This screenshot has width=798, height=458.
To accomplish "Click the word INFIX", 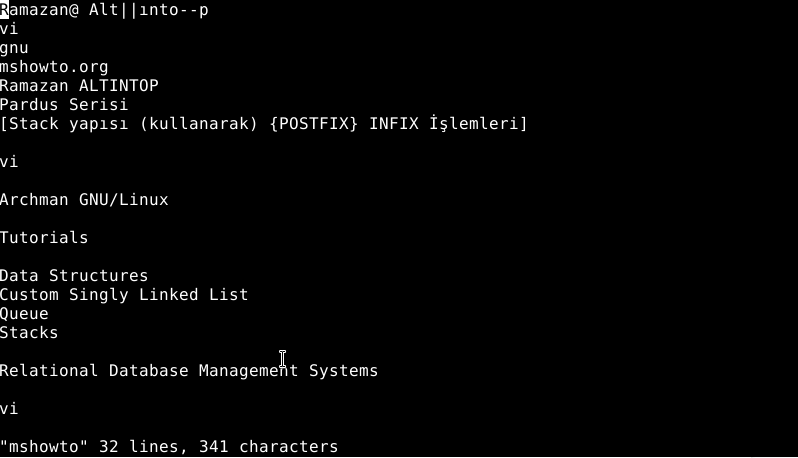I will (394, 124).
